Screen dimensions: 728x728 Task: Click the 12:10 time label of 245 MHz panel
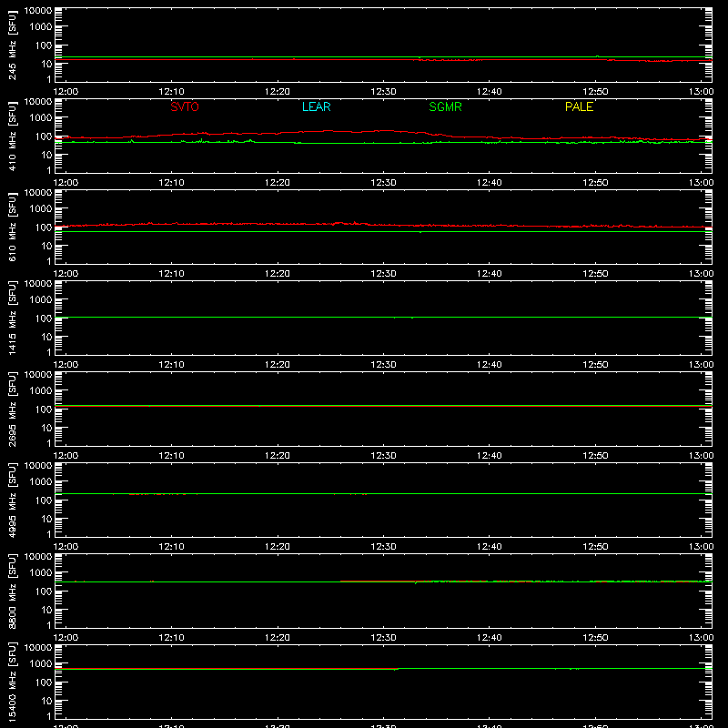click(x=171, y=92)
